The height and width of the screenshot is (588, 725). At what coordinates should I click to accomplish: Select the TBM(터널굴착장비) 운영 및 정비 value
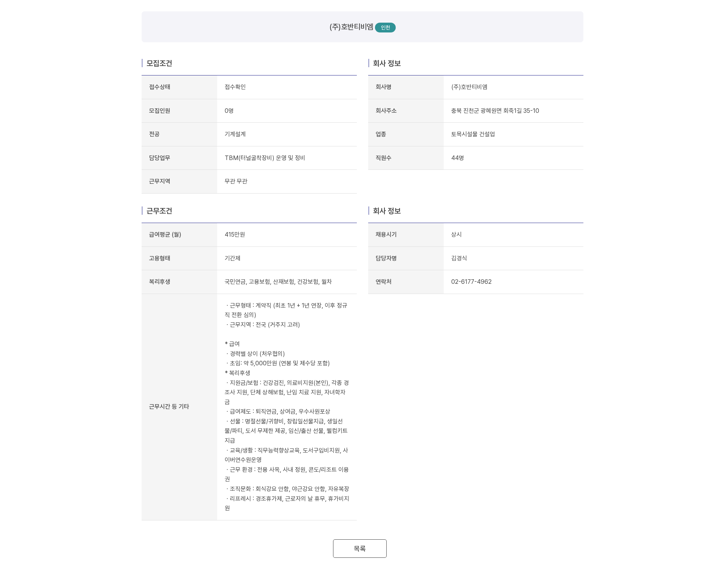[x=265, y=158]
